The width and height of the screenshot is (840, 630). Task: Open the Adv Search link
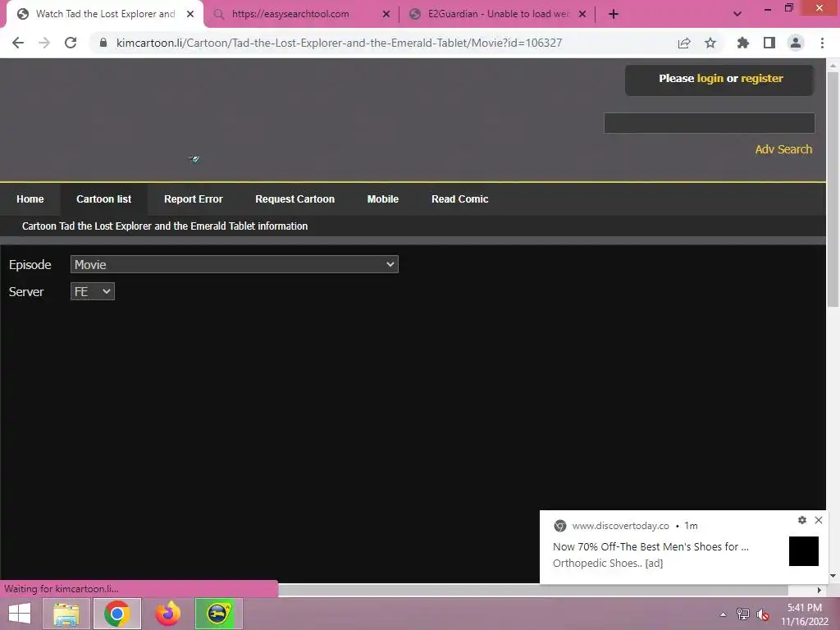pyautogui.click(x=783, y=149)
